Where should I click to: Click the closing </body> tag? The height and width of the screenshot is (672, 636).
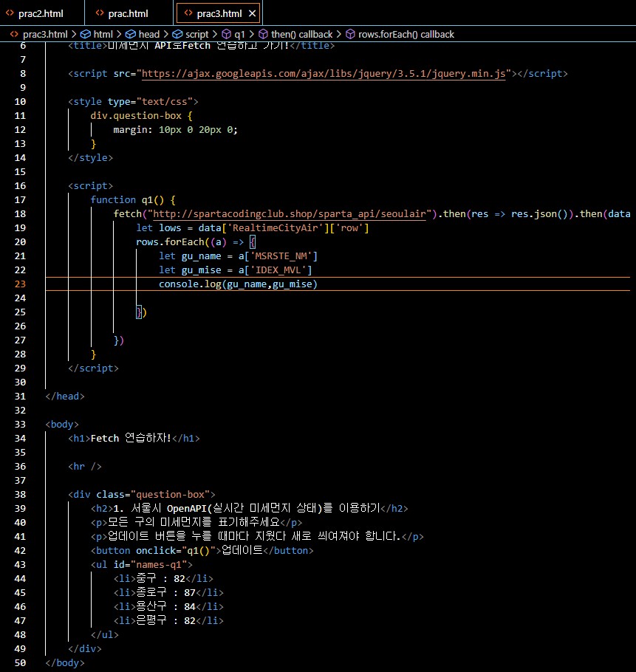click(65, 663)
